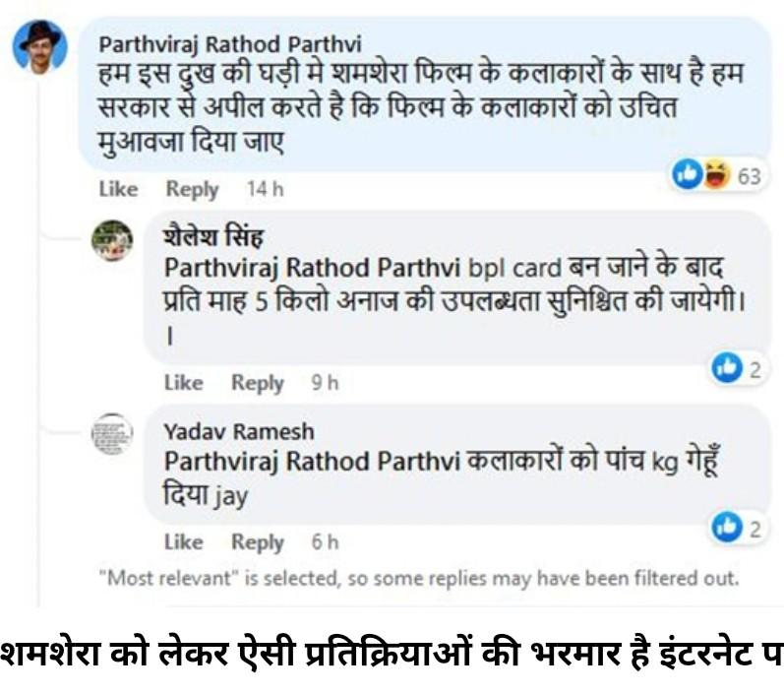Open Parthviraj Rathod Parthvi's profile picture
The width and height of the screenshot is (784, 694).
(x=40, y=47)
